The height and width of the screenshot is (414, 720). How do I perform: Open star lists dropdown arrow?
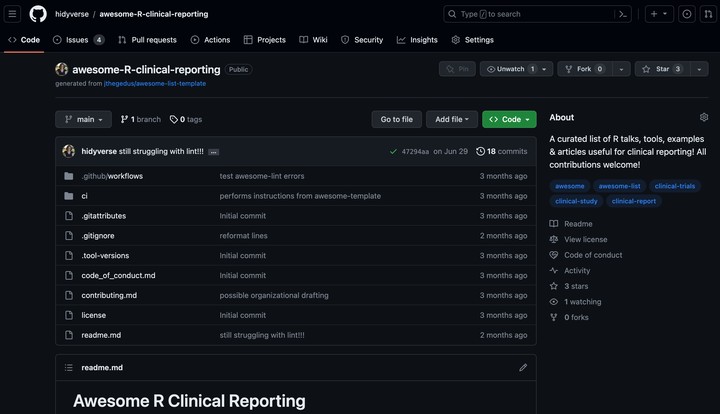tap(699, 69)
